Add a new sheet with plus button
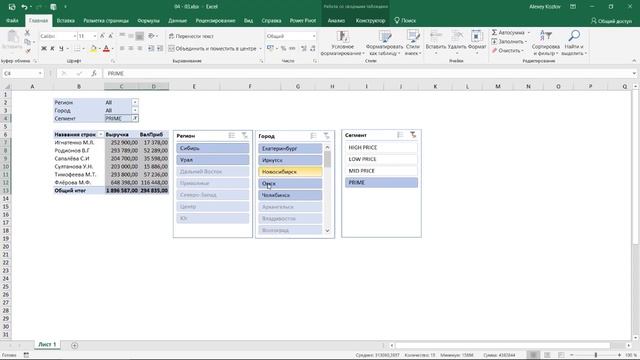Screen dimensions: 640x360 pyautogui.click(x=74, y=345)
